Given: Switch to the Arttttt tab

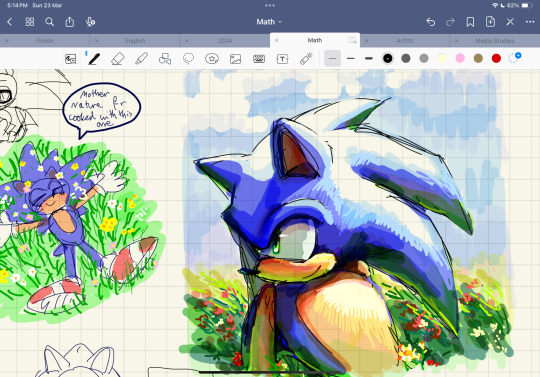Looking at the screenshot, I should tap(405, 41).
